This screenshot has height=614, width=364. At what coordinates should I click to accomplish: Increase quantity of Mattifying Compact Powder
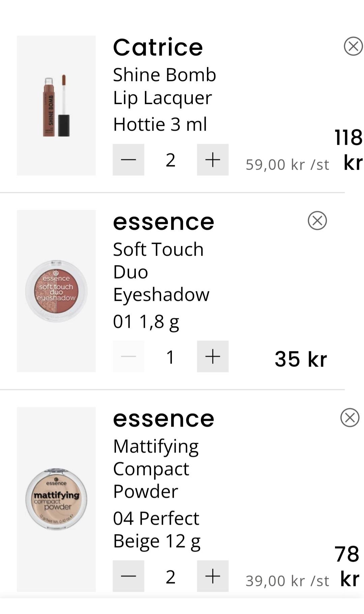(x=213, y=576)
